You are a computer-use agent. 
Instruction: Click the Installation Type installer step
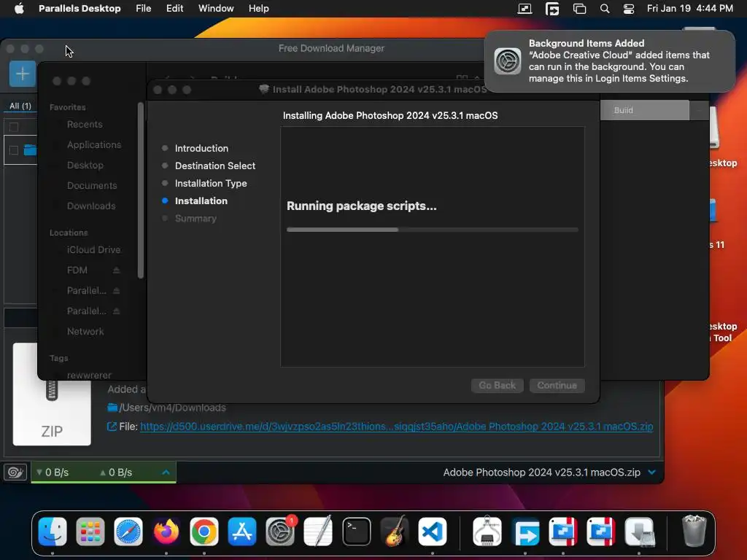click(211, 183)
